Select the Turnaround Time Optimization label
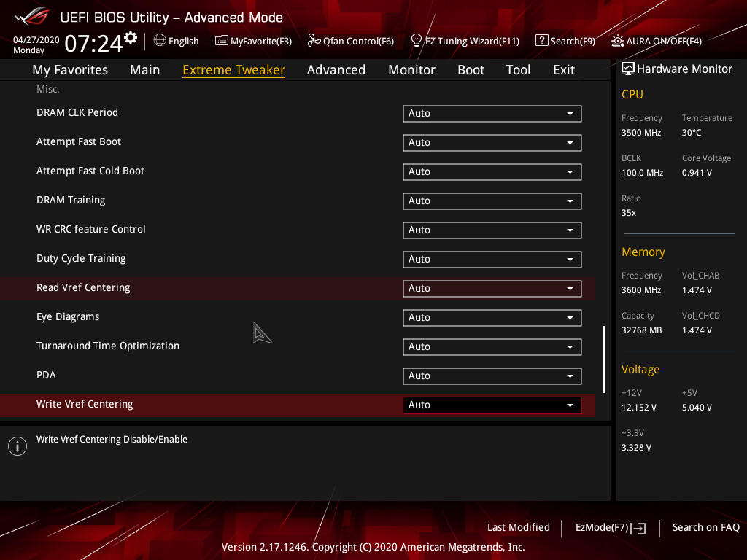Image resolution: width=747 pixels, height=560 pixels. pos(108,346)
